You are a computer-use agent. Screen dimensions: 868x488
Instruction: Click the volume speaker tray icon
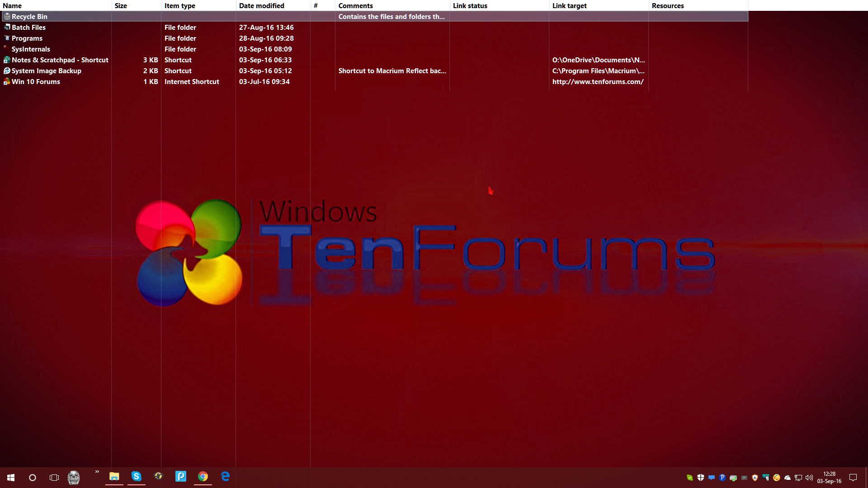pos(809,478)
